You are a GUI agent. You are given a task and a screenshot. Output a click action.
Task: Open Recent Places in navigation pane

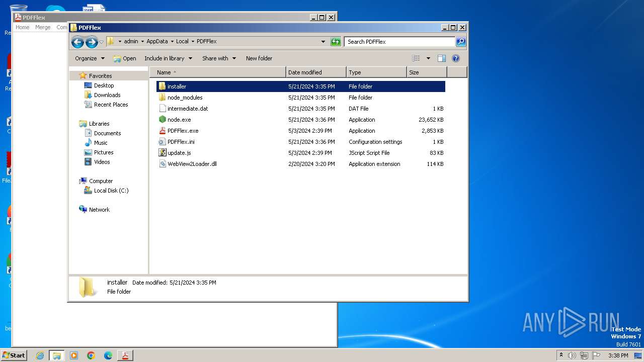click(x=111, y=105)
